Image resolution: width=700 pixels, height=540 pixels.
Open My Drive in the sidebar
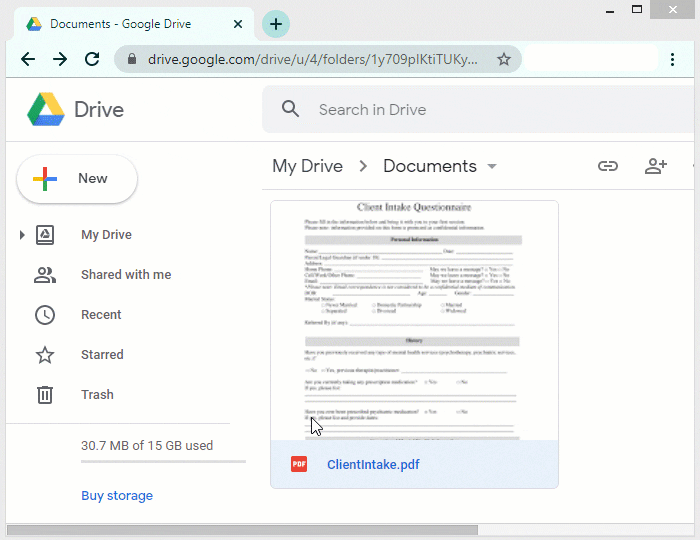coord(106,235)
